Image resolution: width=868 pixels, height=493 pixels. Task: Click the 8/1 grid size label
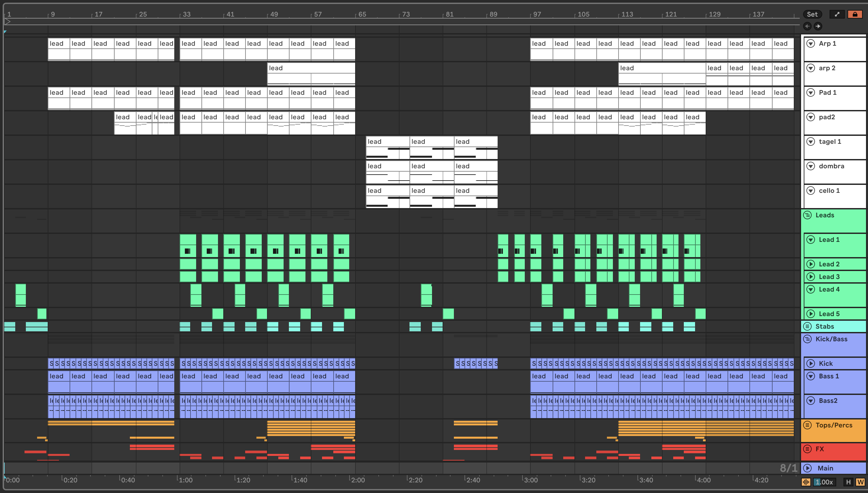[x=788, y=468]
